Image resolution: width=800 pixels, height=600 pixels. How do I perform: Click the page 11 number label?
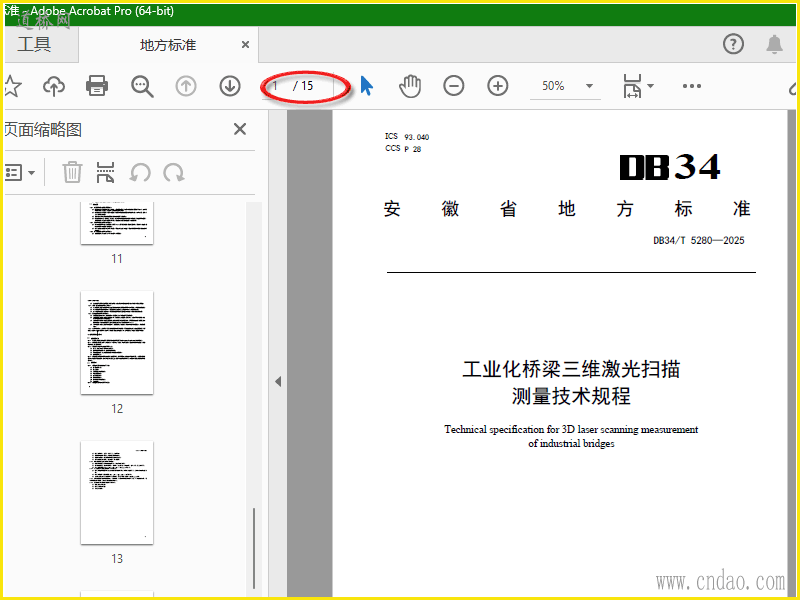click(117, 259)
